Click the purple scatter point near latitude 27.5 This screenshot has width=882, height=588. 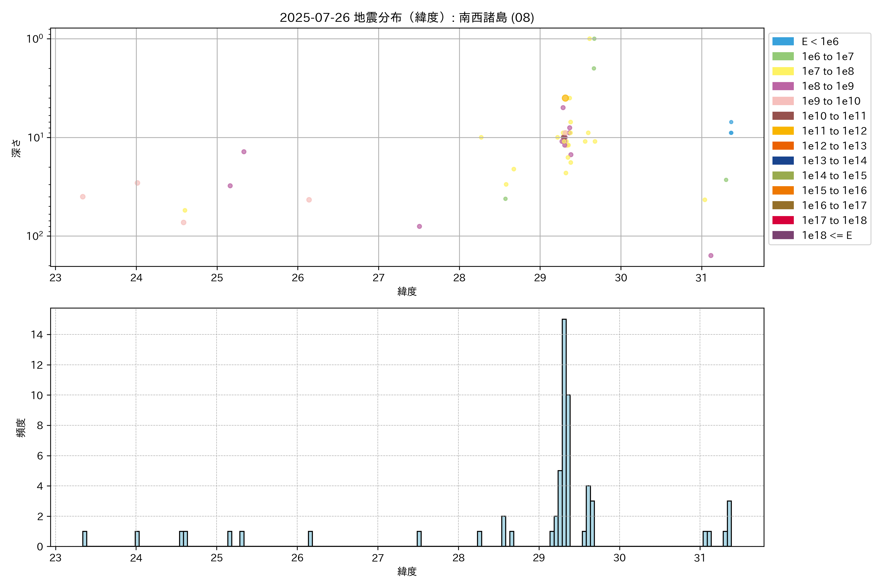[x=419, y=226]
